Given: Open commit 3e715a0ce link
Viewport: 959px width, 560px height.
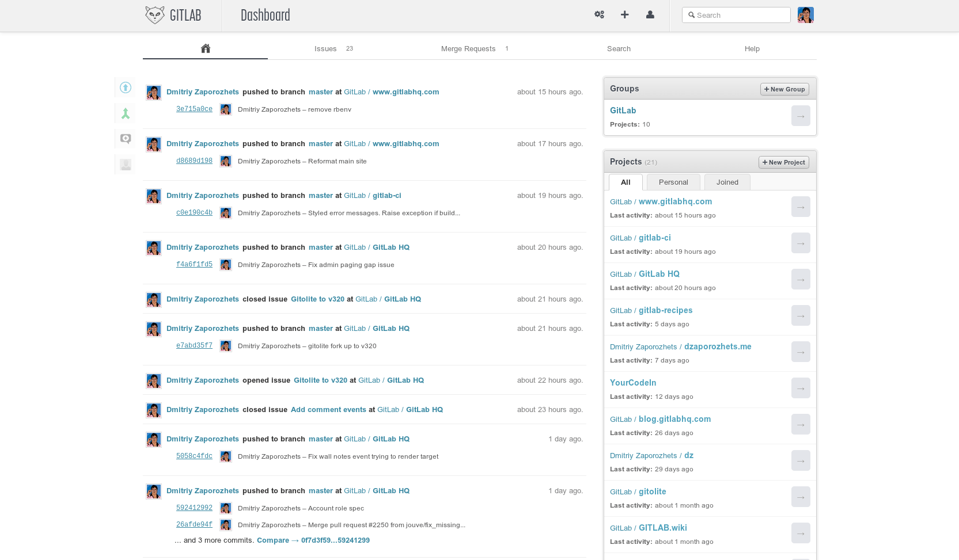Looking at the screenshot, I should (x=194, y=109).
